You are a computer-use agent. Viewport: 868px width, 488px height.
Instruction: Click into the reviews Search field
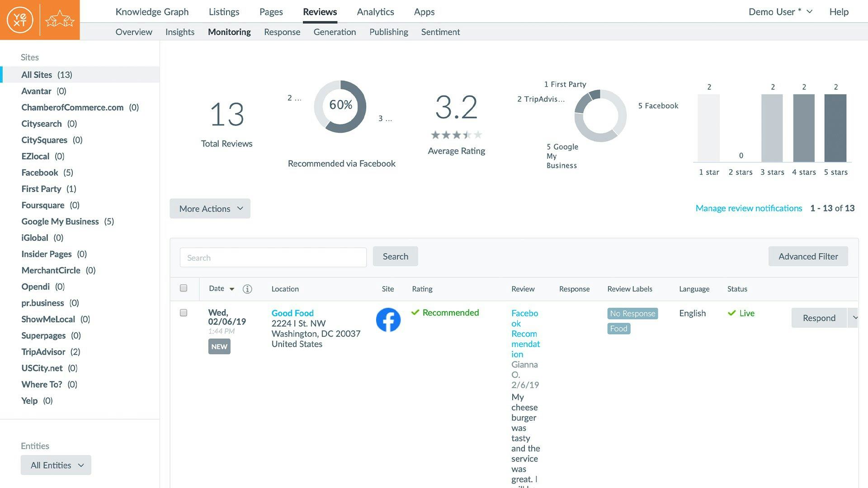(x=273, y=258)
